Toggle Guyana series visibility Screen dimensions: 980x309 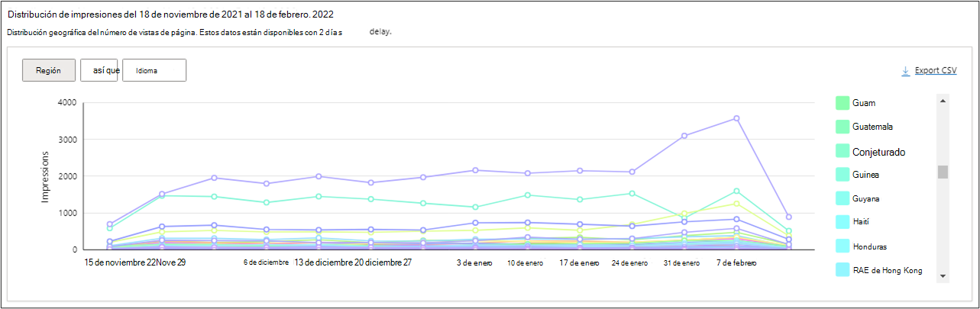pyautogui.click(x=843, y=199)
